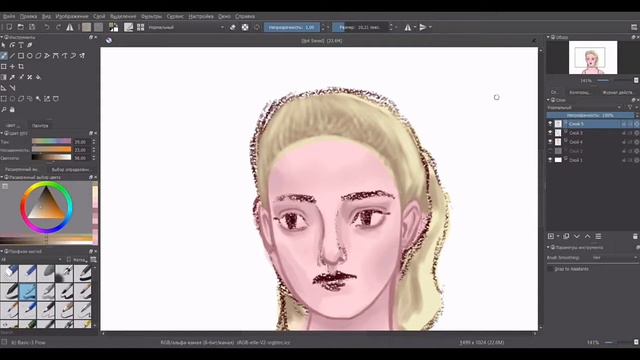Image resolution: width=640 pixels, height=360 pixels.
Task: Open the Правка menu
Action: [x=29, y=16]
